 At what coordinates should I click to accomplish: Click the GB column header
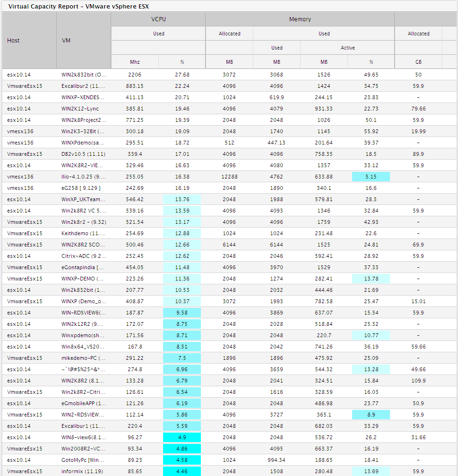pos(418,62)
